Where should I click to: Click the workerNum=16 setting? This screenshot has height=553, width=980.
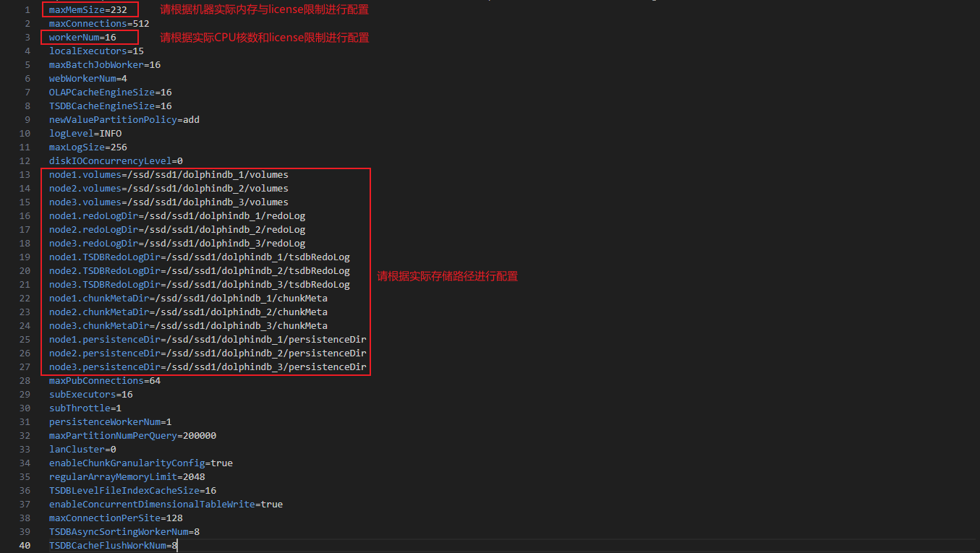tap(82, 37)
